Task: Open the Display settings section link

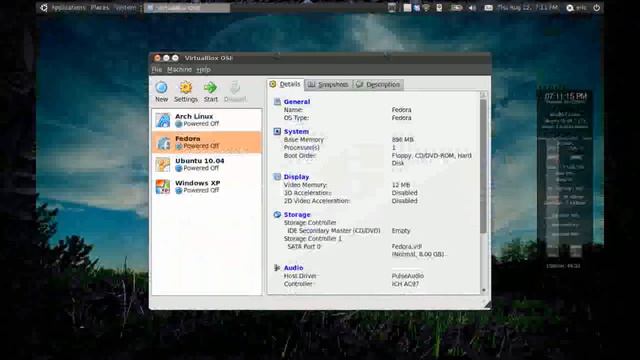Action: click(296, 177)
